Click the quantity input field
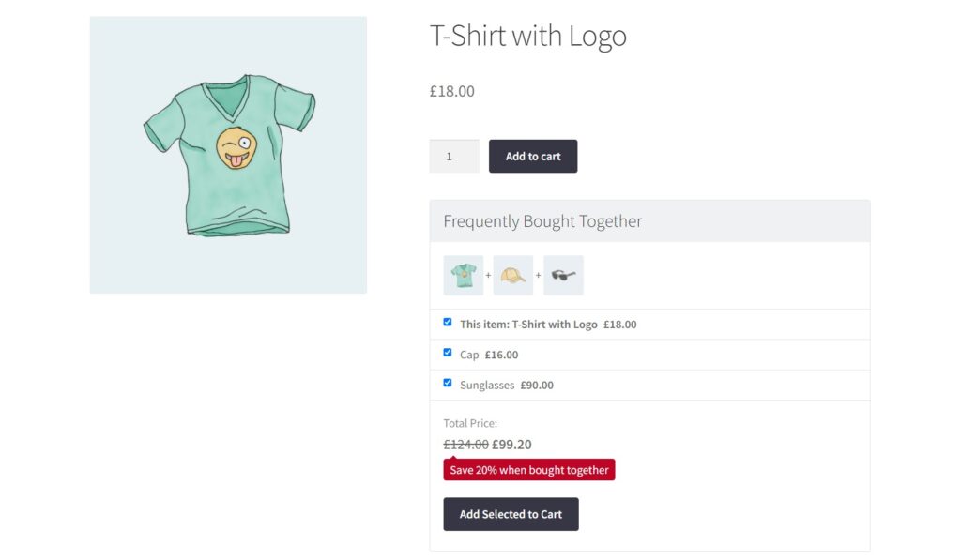This screenshot has width=961, height=560. click(454, 156)
